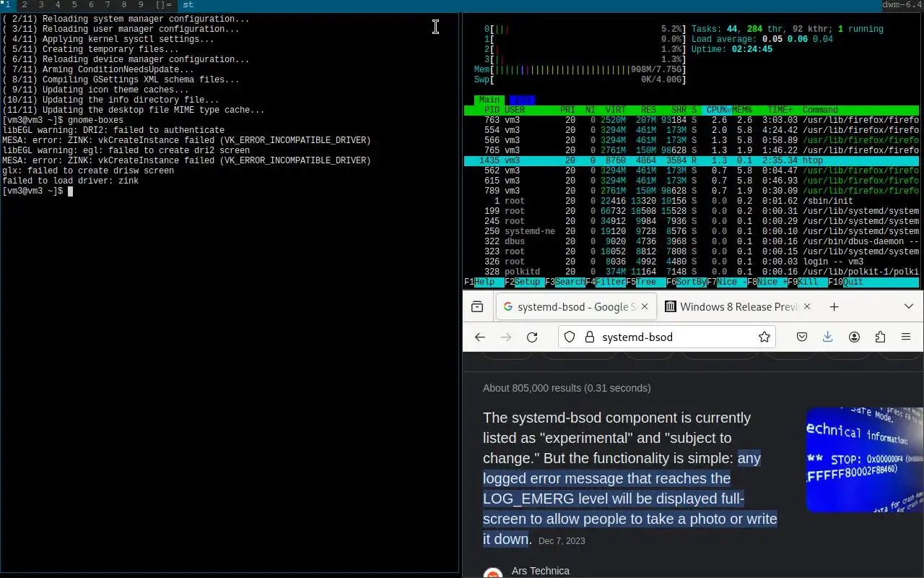Image resolution: width=924 pixels, height=578 pixels.
Task: Open the BSOD image thumbnail in search results
Action: click(x=865, y=460)
